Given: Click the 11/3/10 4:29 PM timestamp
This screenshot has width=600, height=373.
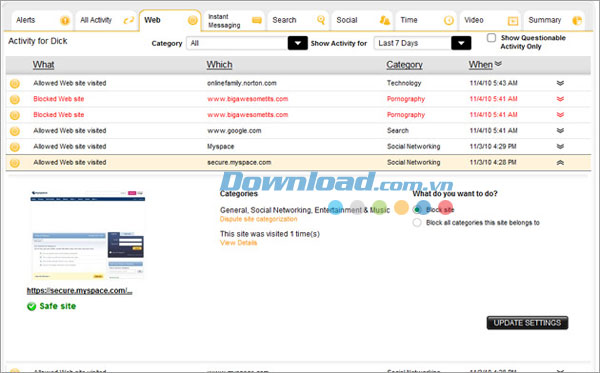Looking at the screenshot, I should [x=493, y=147].
